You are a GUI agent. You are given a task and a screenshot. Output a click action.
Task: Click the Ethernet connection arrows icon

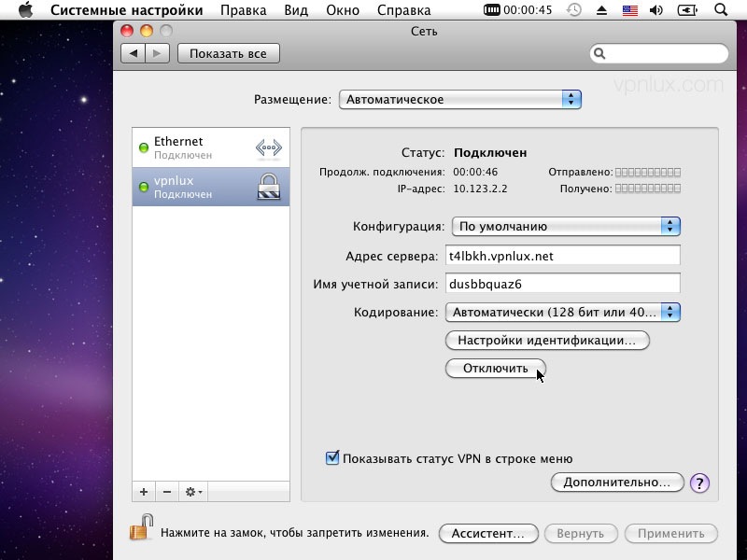269,147
